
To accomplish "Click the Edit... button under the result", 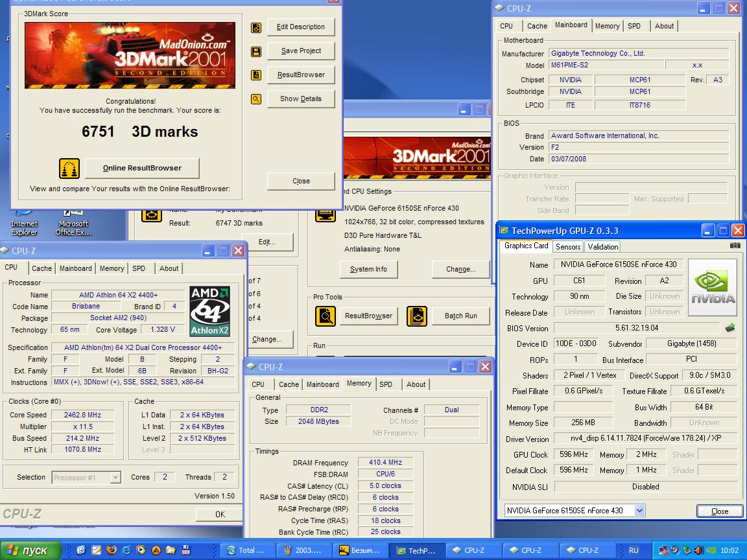I will click(267, 242).
